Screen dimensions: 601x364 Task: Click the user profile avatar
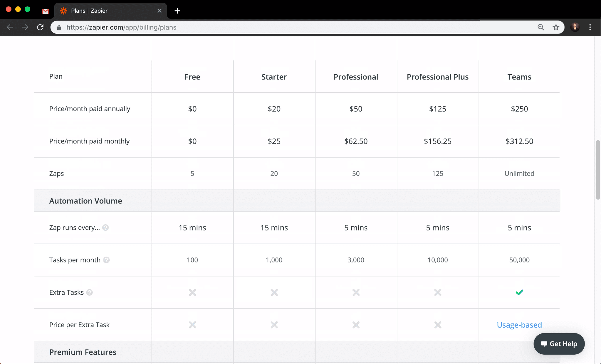tap(575, 27)
